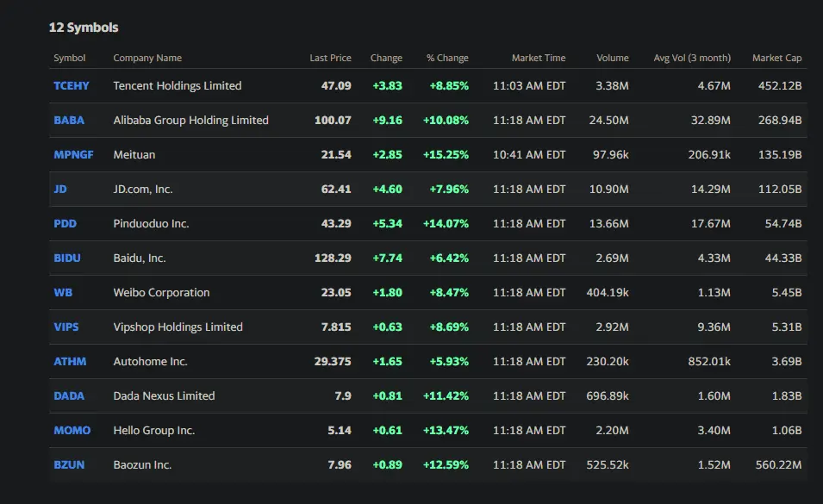
Task: Click the BIDU symbol link
Action: coord(67,258)
